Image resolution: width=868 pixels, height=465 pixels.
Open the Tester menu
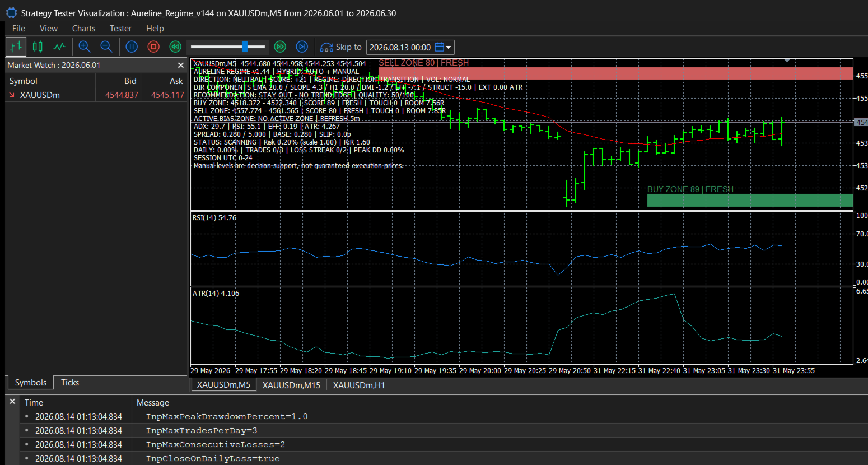120,29
